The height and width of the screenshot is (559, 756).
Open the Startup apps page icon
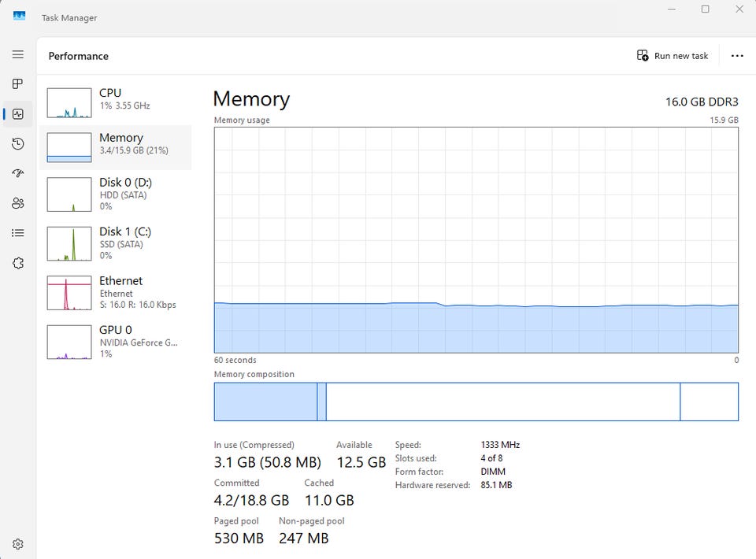(x=18, y=173)
